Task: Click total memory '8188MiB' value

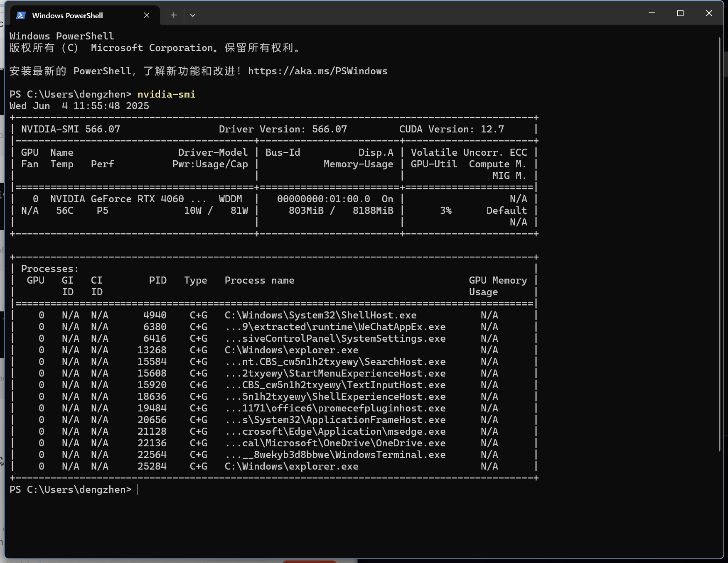Action: (373, 211)
